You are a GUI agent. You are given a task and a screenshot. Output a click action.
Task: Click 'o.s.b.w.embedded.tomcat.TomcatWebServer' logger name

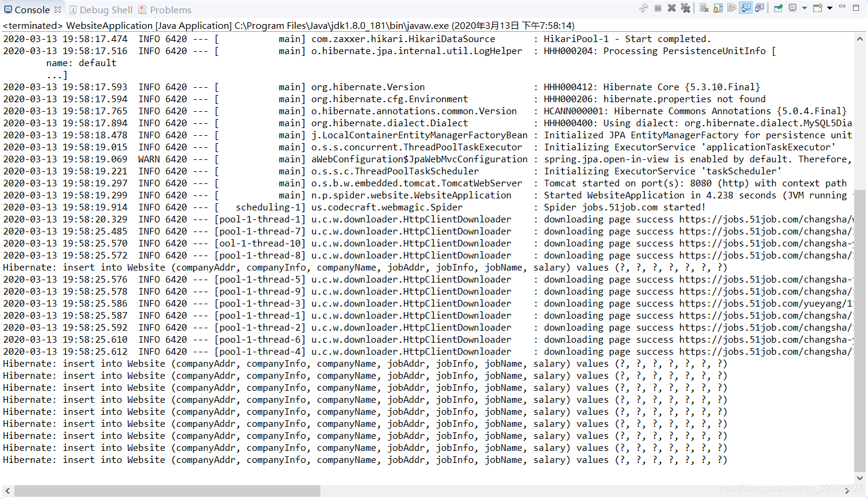417,183
